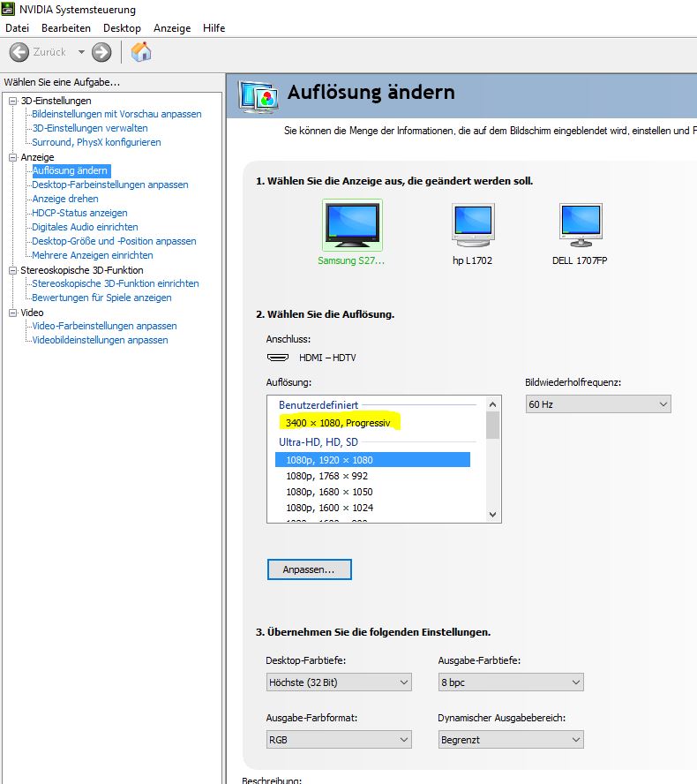Screen dimensions: 697x784
Task: Click the Benutzerdefiniert group header
Action: [x=319, y=405]
